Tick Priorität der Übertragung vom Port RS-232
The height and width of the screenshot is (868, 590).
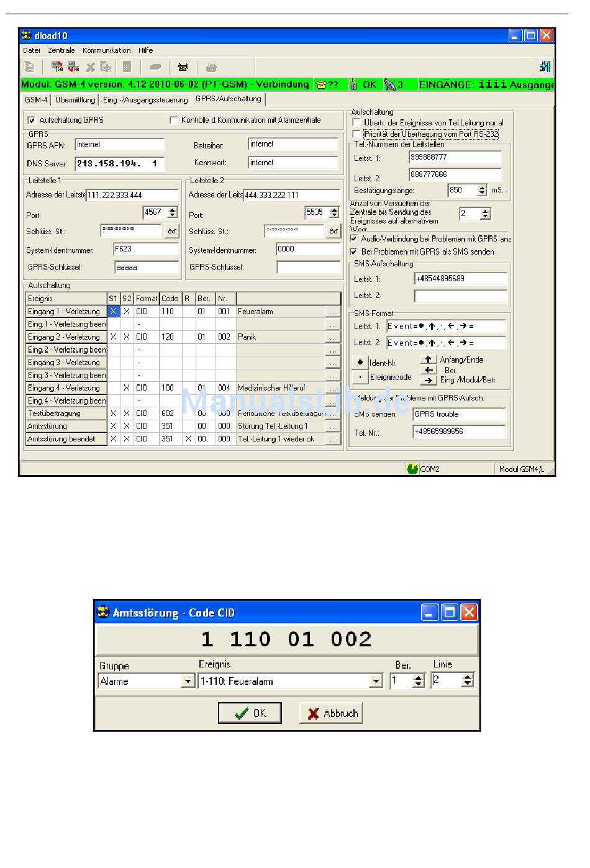pos(356,134)
